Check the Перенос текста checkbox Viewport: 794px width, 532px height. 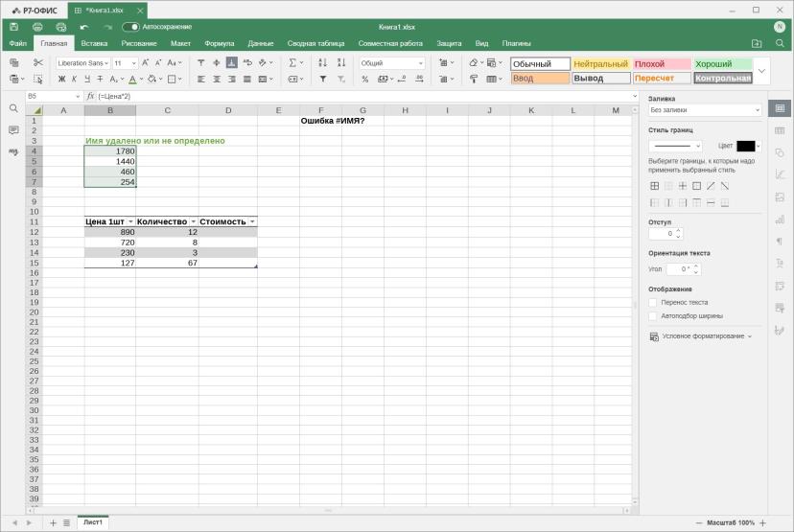tap(653, 302)
